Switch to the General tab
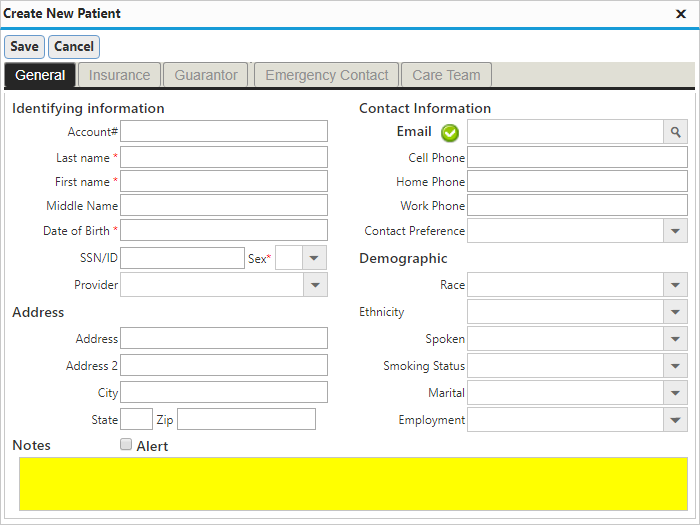 tap(40, 75)
